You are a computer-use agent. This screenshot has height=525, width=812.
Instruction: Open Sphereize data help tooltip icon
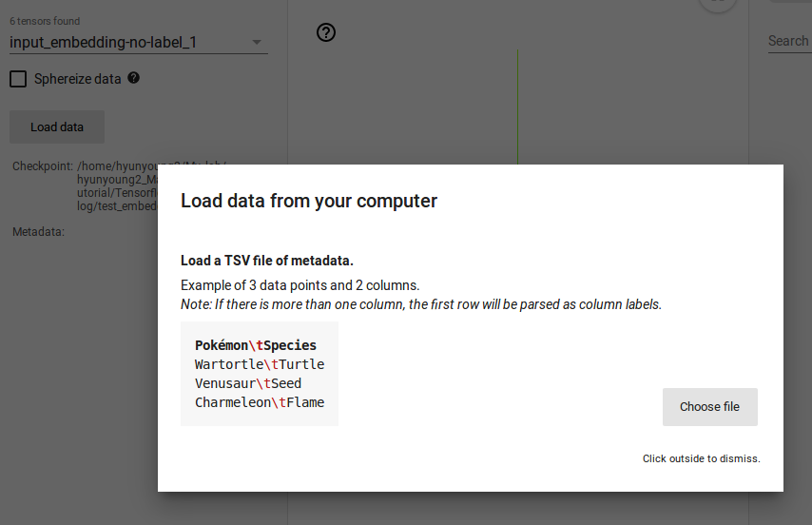134,78
